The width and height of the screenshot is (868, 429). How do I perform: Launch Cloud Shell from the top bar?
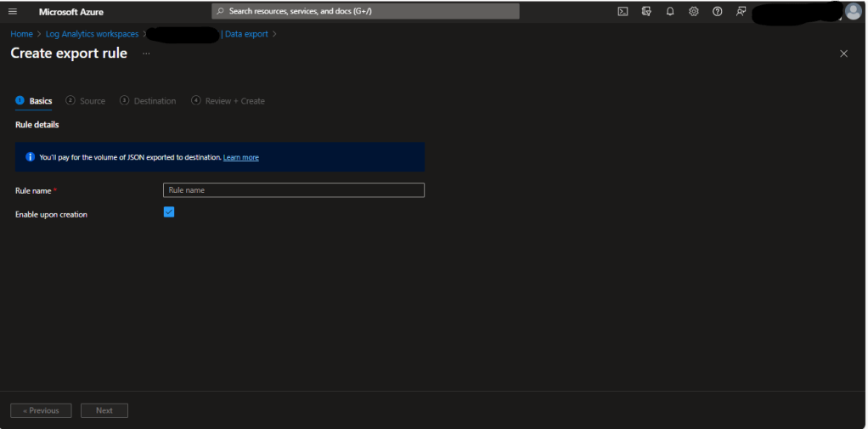(623, 12)
